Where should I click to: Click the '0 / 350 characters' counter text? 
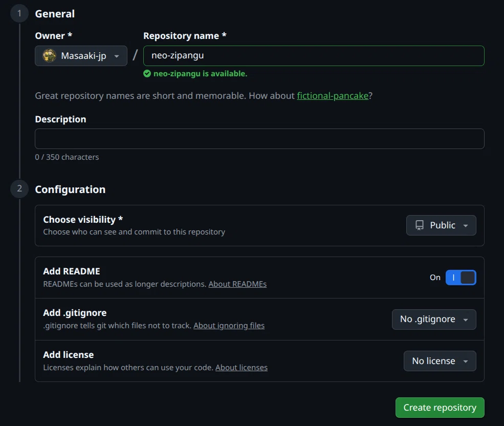[x=67, y=157]
